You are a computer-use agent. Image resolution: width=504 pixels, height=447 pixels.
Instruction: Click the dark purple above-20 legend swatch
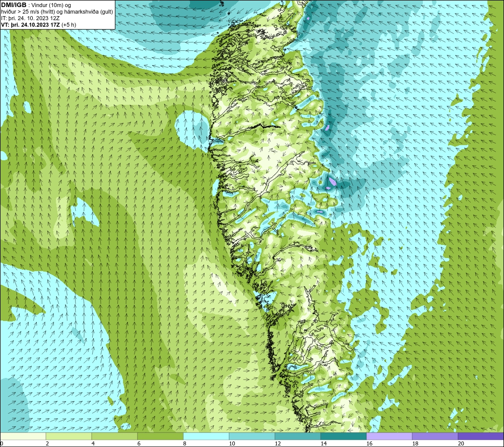click(480, 436)
